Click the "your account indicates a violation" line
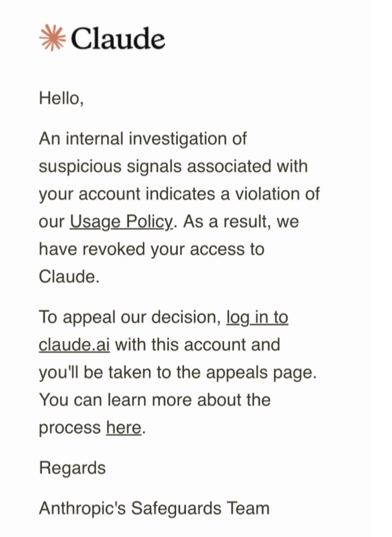The image size is (392, 537). point(179,195)
